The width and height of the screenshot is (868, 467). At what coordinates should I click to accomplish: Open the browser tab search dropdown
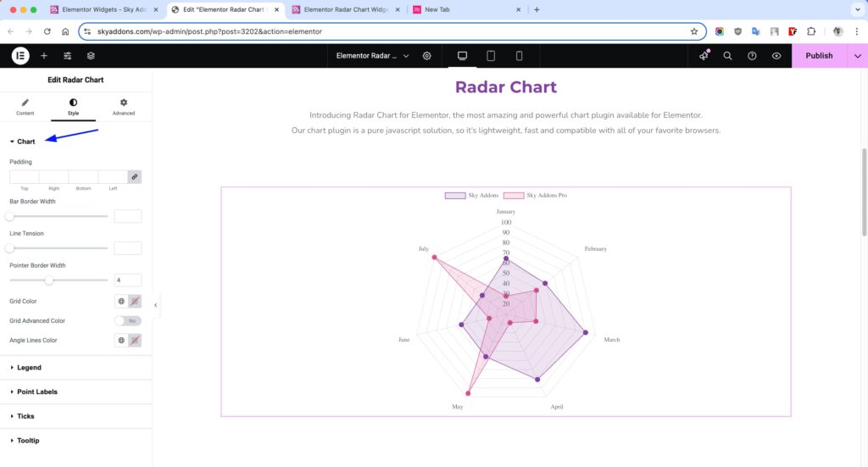coord(858,9)
